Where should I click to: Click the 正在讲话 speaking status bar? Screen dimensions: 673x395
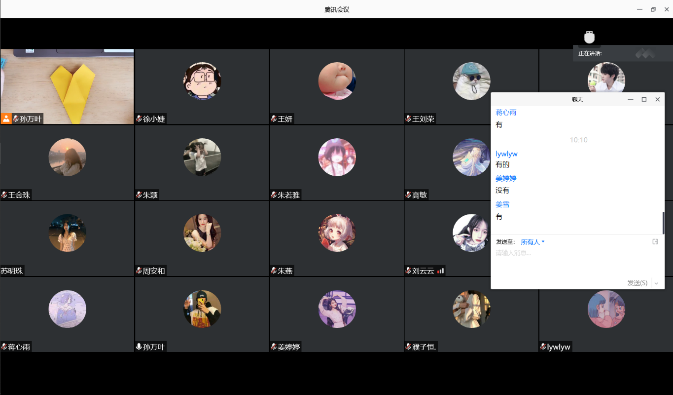click(623, 54)
